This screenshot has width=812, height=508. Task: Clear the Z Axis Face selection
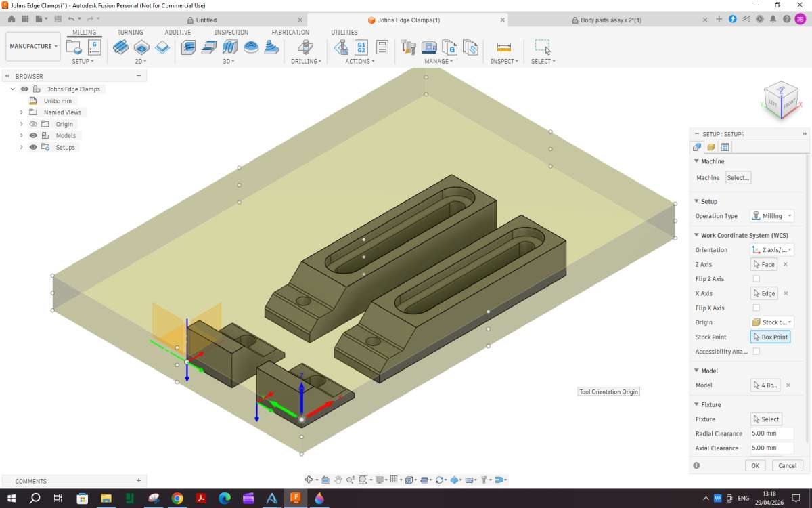click(786, 264)
